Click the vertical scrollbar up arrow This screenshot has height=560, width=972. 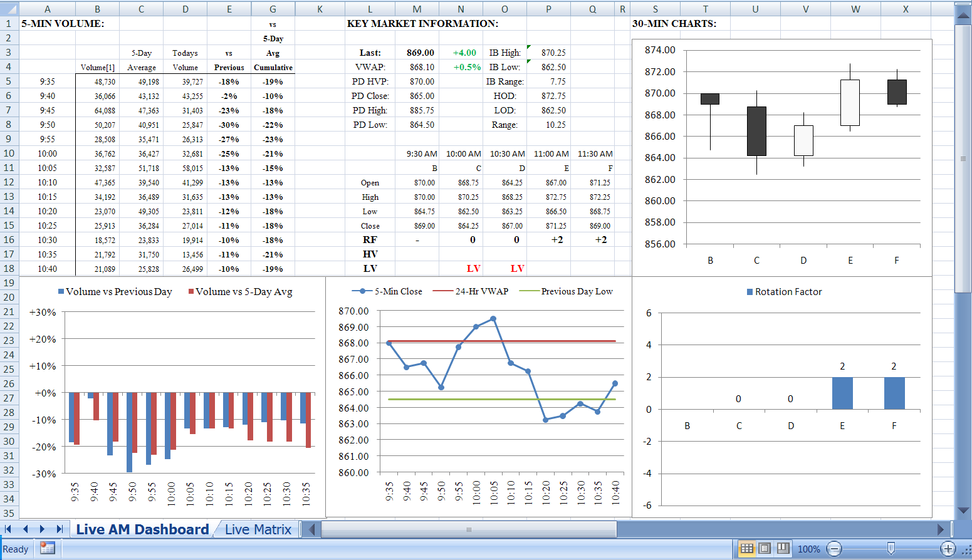click(963, 16)
